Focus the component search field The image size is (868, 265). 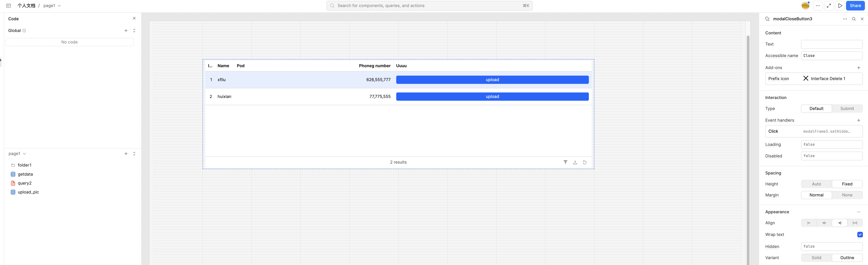(429, 6)
